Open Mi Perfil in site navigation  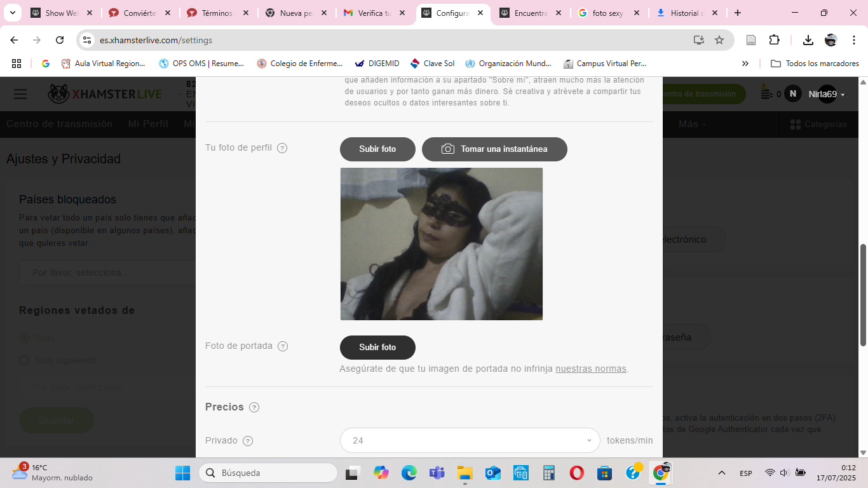pos(148,124)
